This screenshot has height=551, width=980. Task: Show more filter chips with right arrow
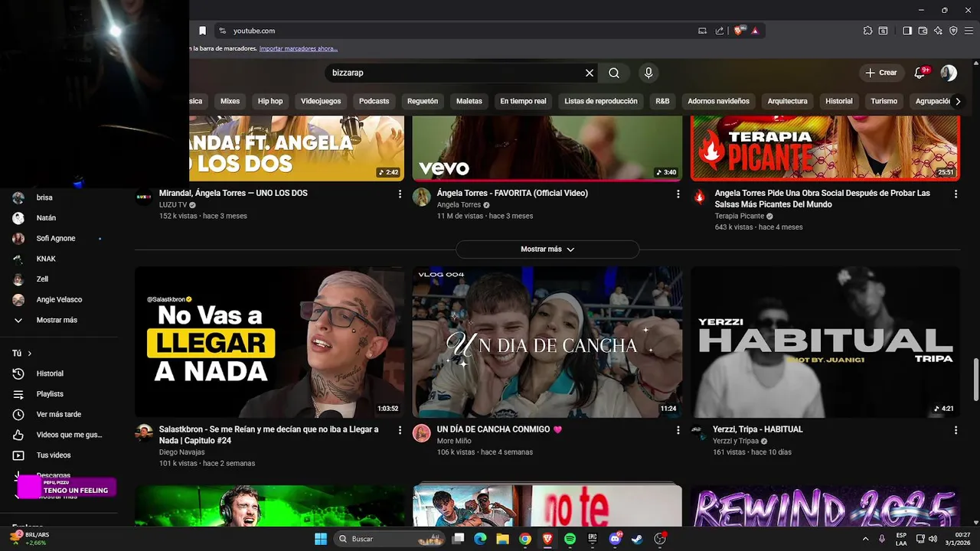tap(957, 101)
